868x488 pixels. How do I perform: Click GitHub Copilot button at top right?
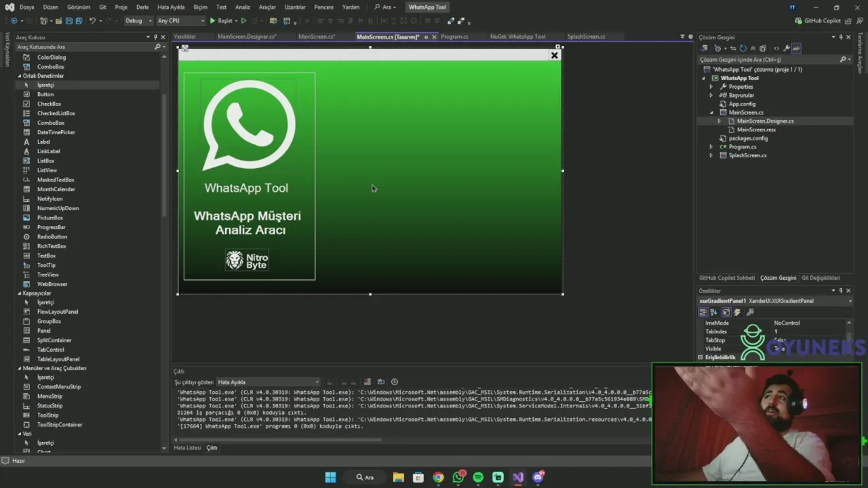tap(818, 21)
